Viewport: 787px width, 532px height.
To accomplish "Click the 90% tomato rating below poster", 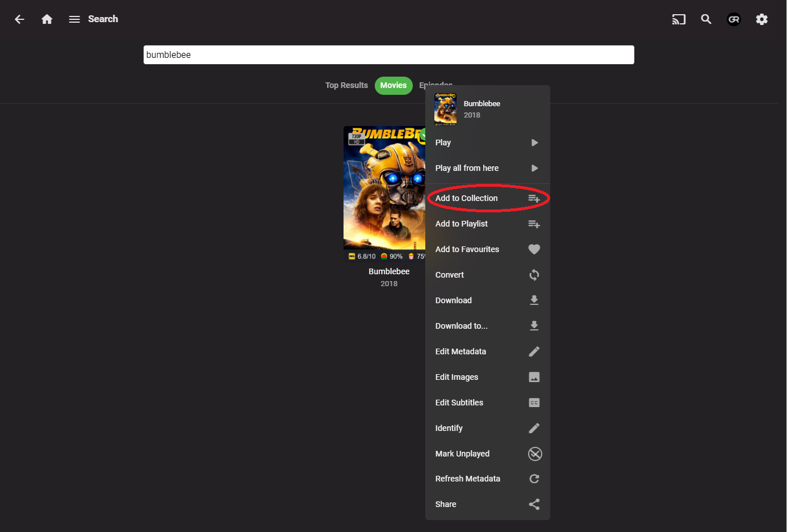I will (x=392, y=257).
